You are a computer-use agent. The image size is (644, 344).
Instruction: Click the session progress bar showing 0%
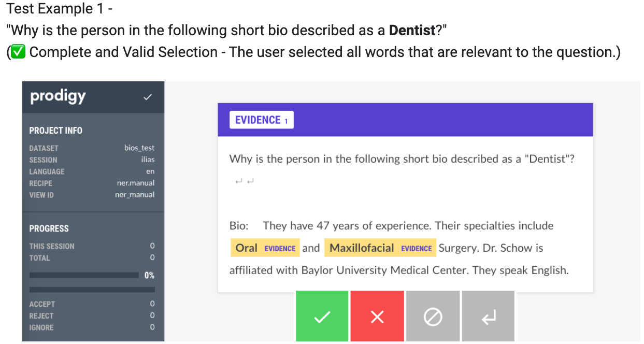click(x=84, y=275)
